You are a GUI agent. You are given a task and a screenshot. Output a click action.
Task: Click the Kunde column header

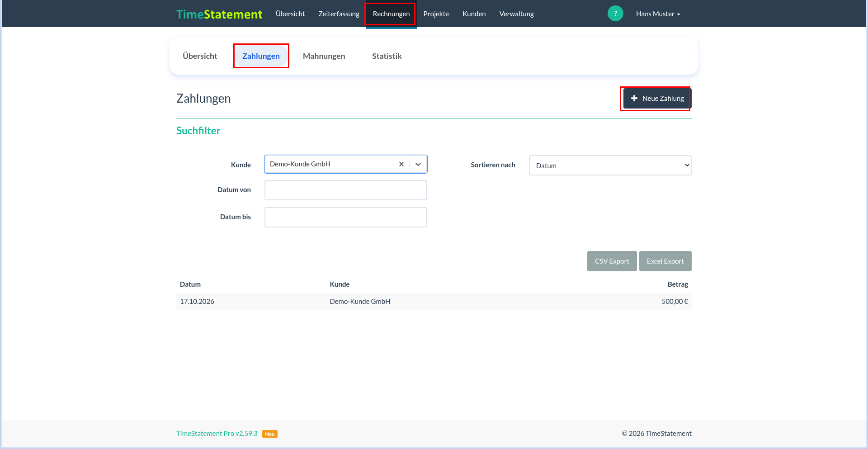340,284
